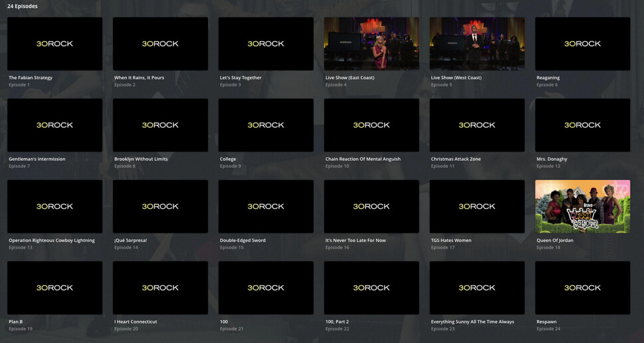Click the title Let's Stay Together
This screenshot has height=343, width=644.
click(x=241, y=78)
